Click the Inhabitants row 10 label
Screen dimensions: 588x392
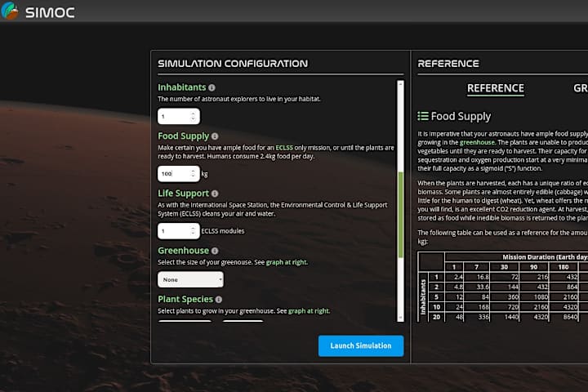click(436, 307)
